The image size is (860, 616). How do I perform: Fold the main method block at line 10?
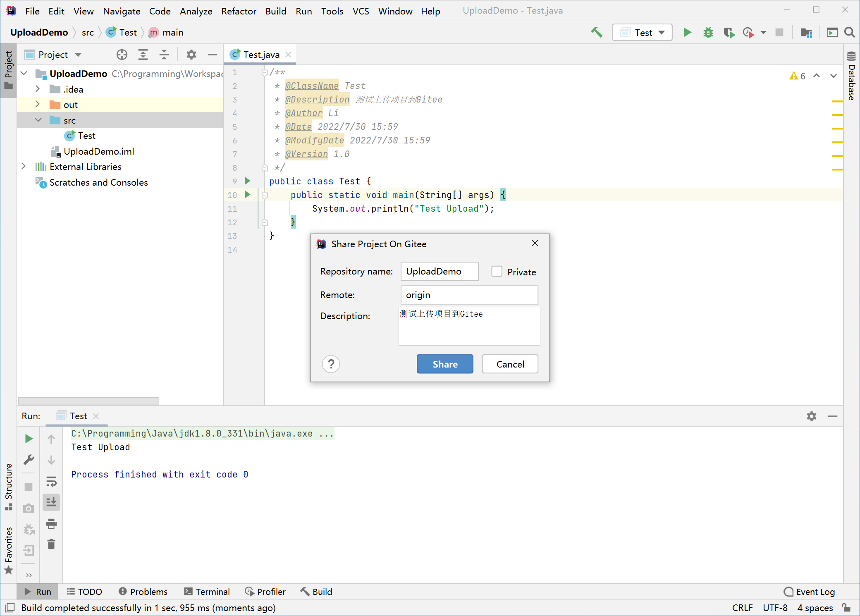coord(265,195)
